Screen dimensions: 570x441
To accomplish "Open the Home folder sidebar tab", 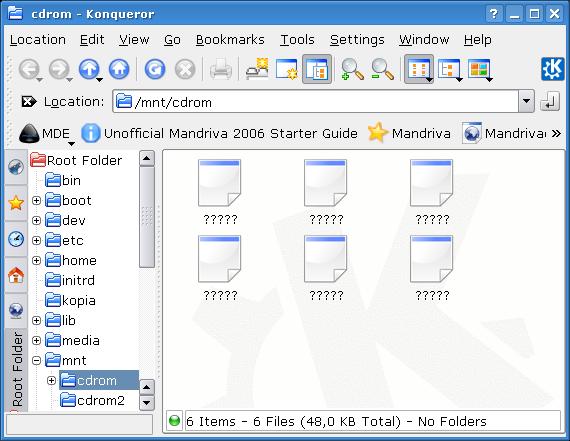I will coord(16,275).
